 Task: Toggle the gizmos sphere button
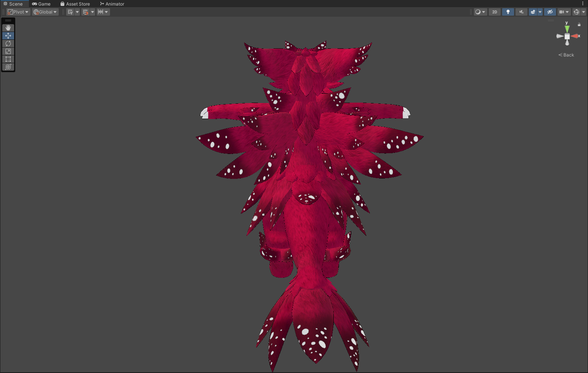[576, 12]
